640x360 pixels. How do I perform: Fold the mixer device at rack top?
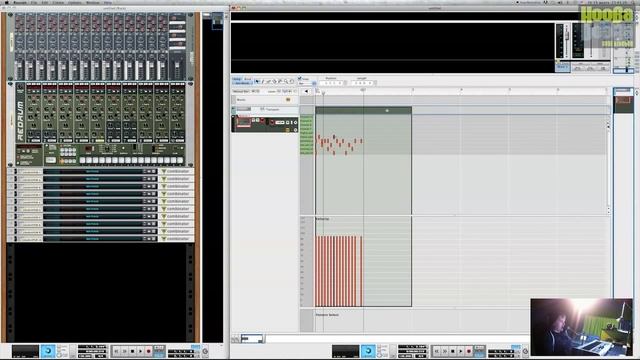(11, 16)
